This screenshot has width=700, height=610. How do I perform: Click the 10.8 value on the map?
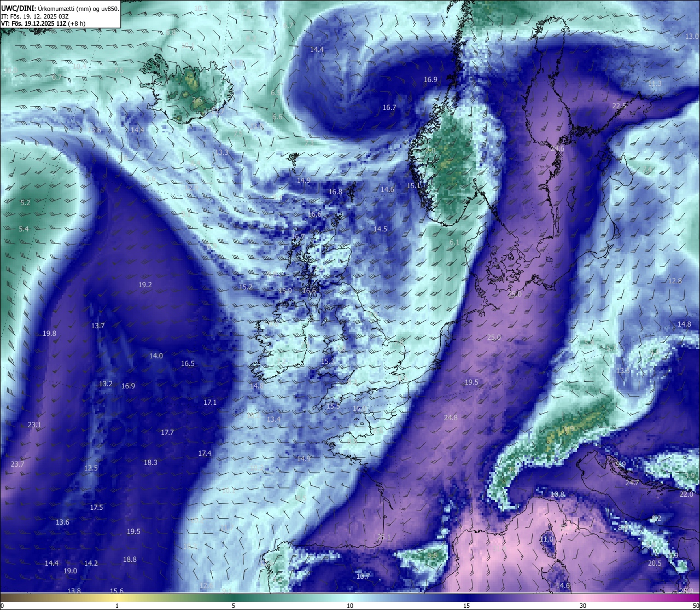557,494
